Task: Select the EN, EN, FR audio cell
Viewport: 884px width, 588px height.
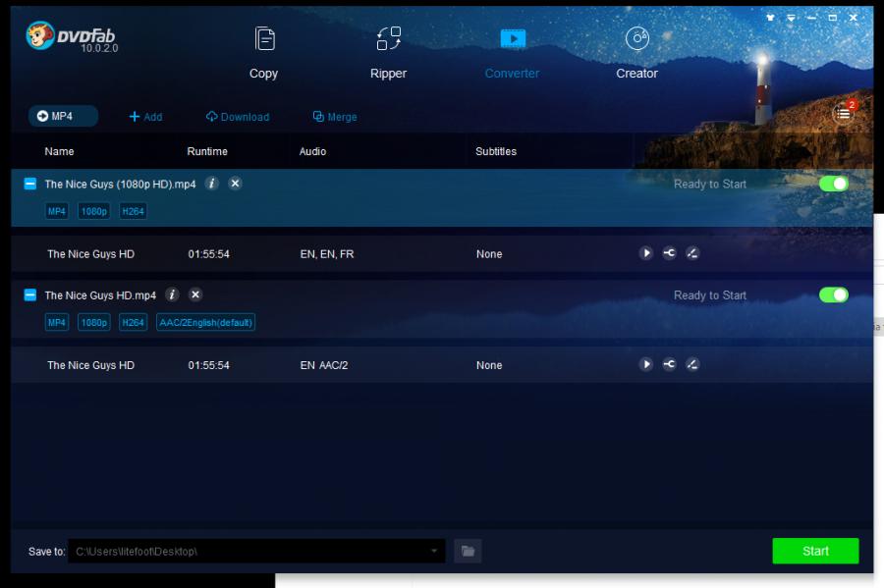Action: coord(327,254)
